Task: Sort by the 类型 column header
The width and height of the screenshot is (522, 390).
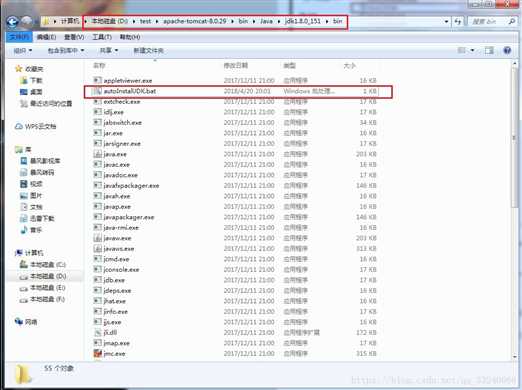Action: pyautogui.click(x=289, y=66)
